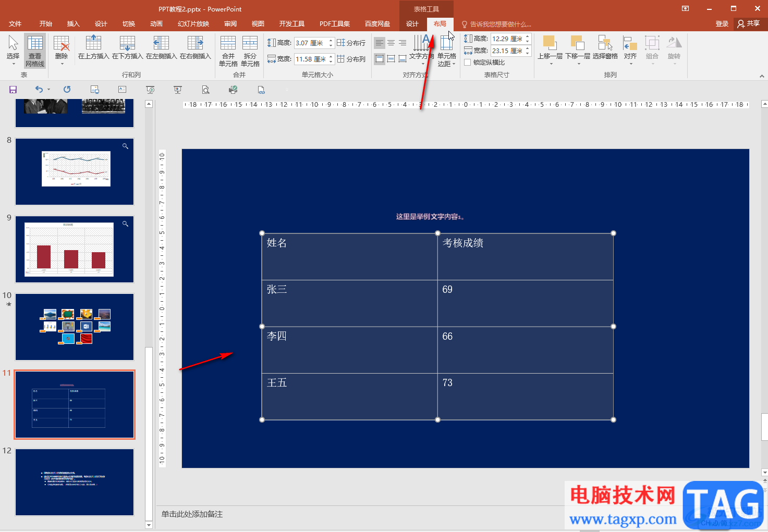Open the 对齐 align objects dropdown
This screenshot has height=532, width=768.
(630, 51)
